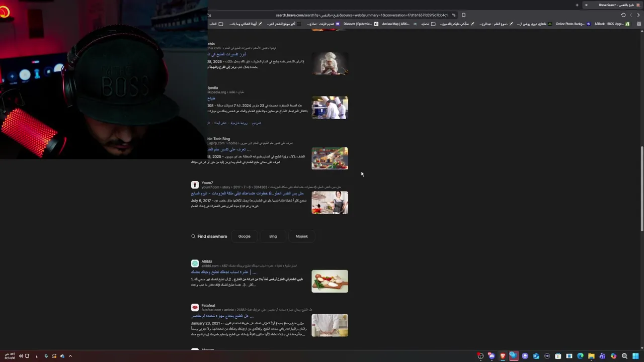Open the Youm7 result thumbnail image
The width and height of the screenshot is (644, 362).
point(330,203)
